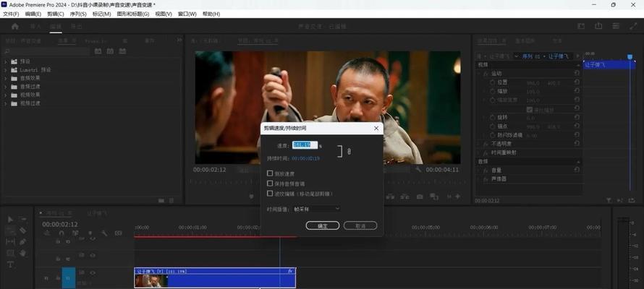
Task: Open the 序列(S) menu
Action: click(x=78, y=14)
